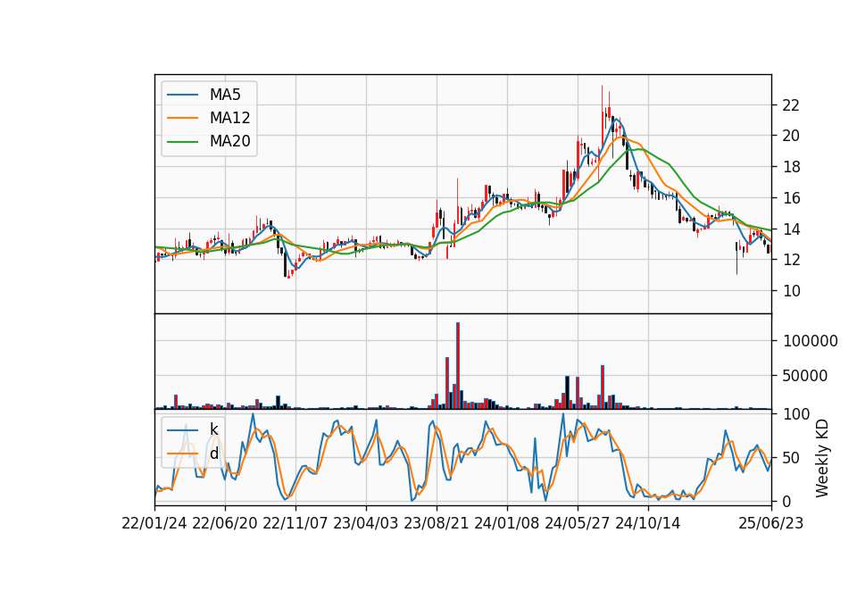
Task: Click the orange MA12 legend line sample
Action: tap(182, 118)
